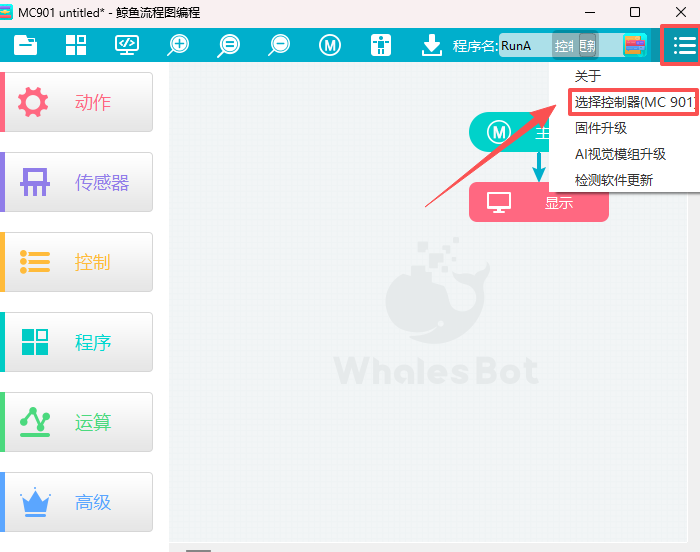
Task: Open the 控制 category button
Action: point(78,262)
